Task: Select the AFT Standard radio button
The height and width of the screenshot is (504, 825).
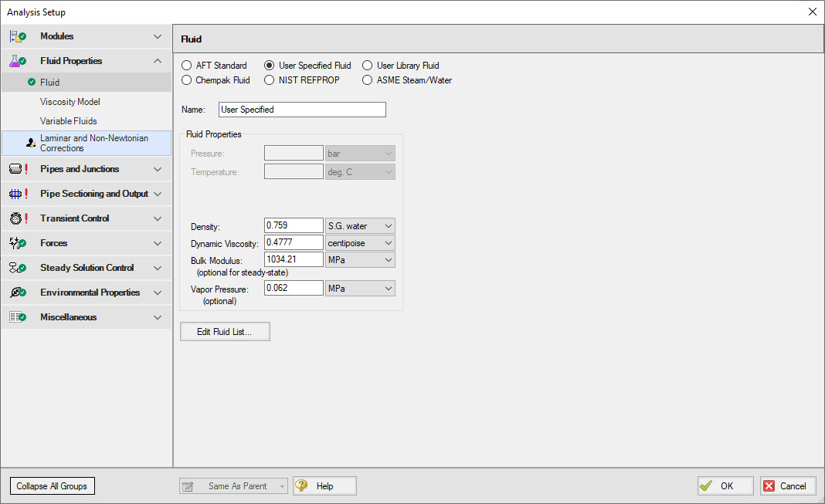Action: [187, 66]
